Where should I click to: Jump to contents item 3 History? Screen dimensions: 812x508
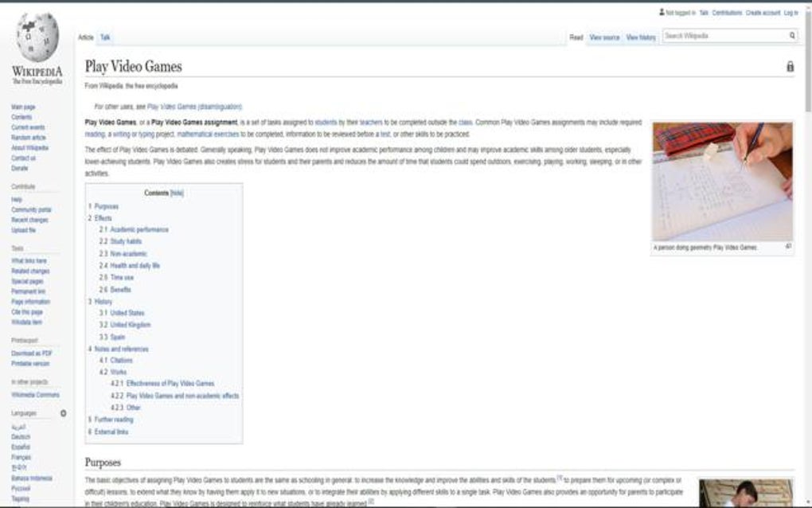100,302
